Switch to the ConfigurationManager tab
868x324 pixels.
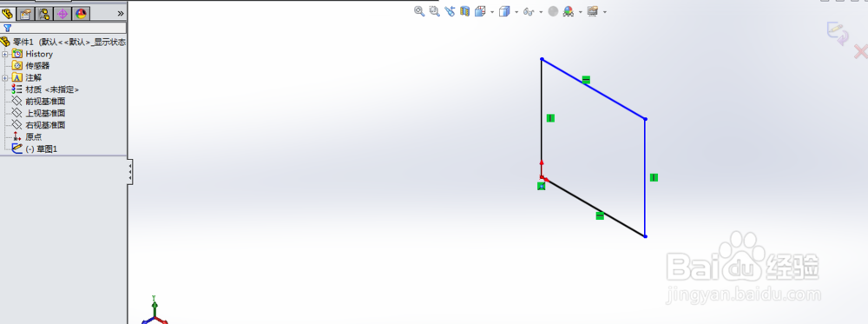(x=44, y=13)
